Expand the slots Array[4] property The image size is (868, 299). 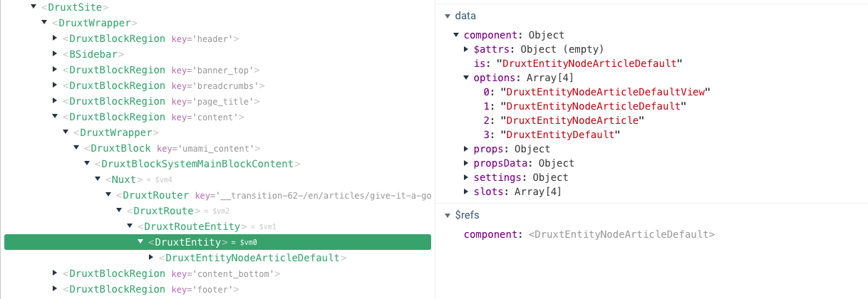click(x=467, y=192)
